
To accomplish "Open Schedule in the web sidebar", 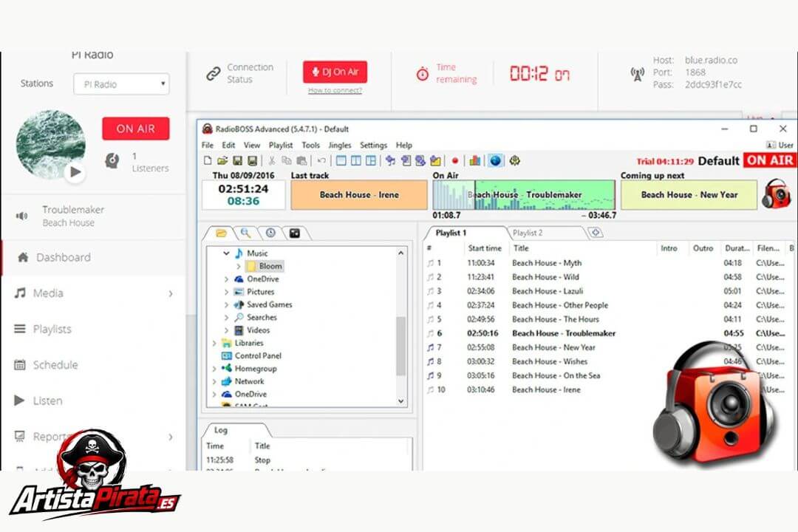I will click(55, 364).
